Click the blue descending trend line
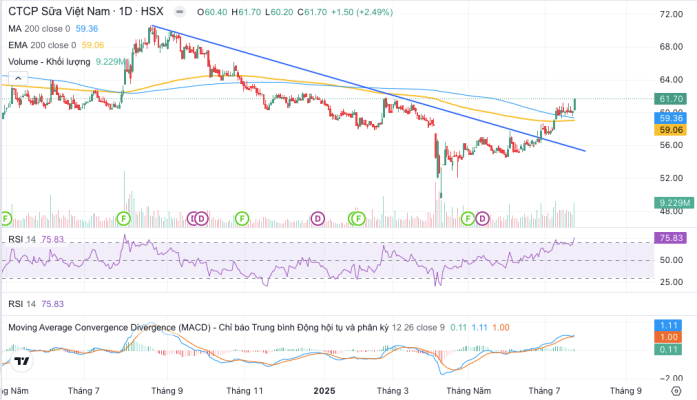Image resolution: width=697 pixels, height=400 pixels. click(x=369, y=89)
